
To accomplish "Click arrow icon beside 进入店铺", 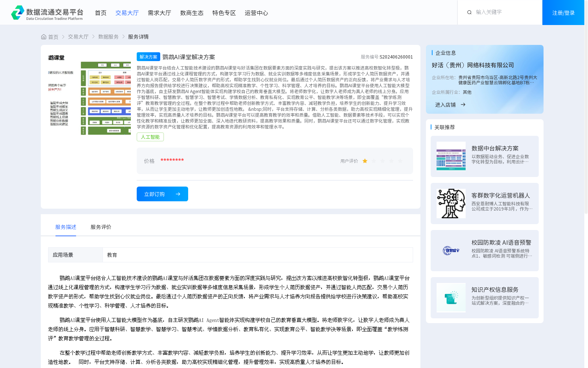I will (463, 105).
